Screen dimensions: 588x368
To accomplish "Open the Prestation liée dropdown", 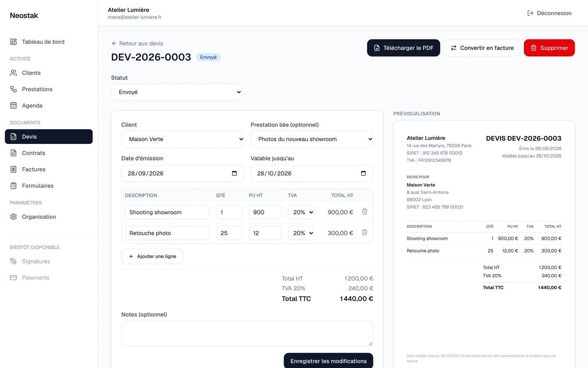I will pos(312,139).
